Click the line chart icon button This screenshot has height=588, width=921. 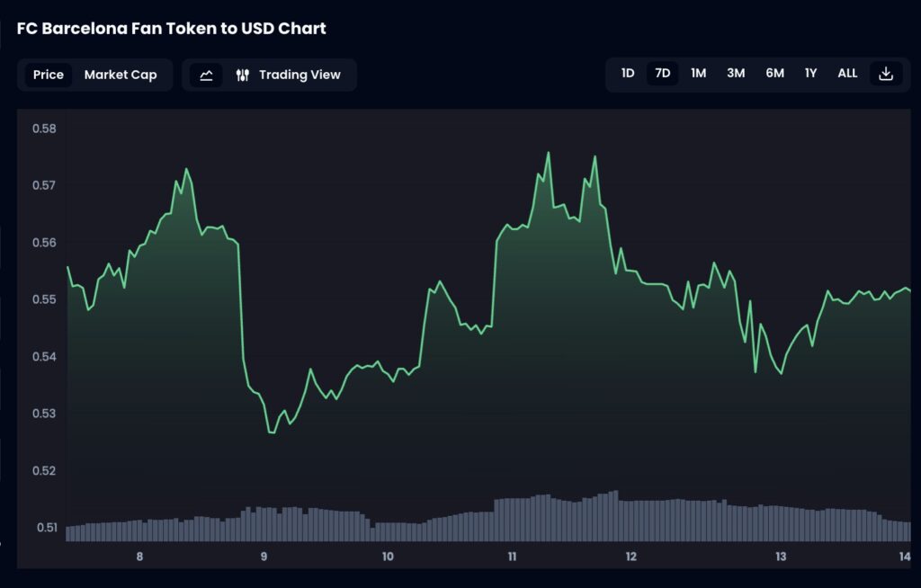click(x=206, y=75)
